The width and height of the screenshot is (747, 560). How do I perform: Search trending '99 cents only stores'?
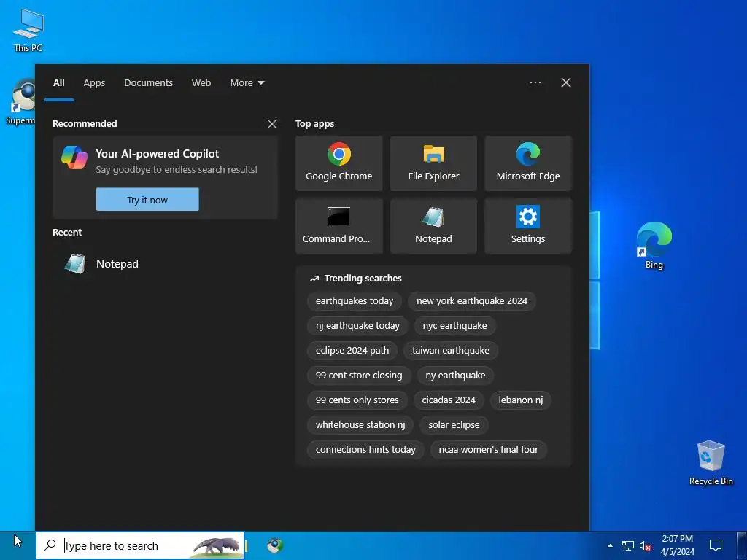pos(357,400)
